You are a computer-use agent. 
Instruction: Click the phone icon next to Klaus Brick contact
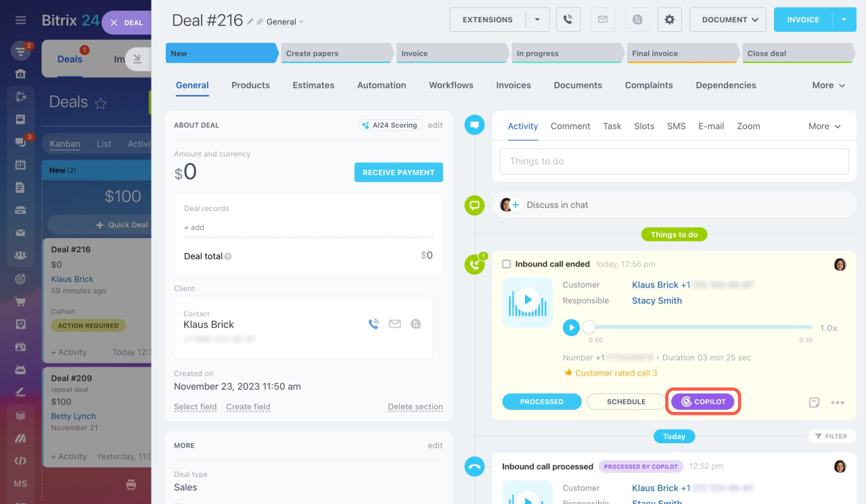click(x=373, y=324)
